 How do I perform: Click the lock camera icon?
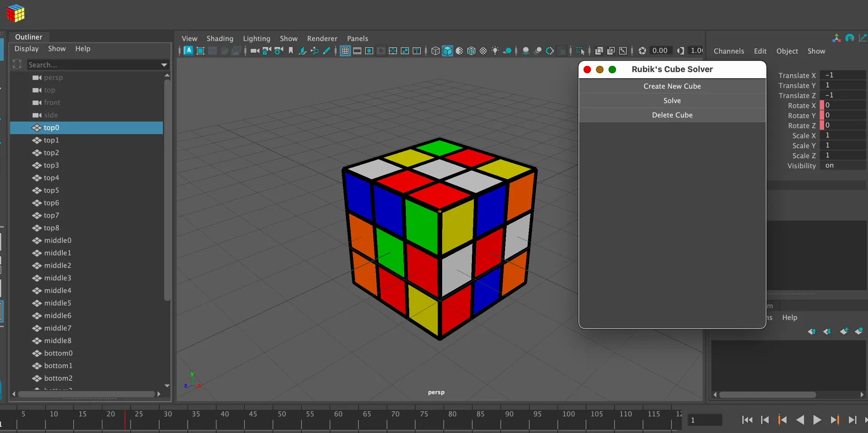[267, 51]
